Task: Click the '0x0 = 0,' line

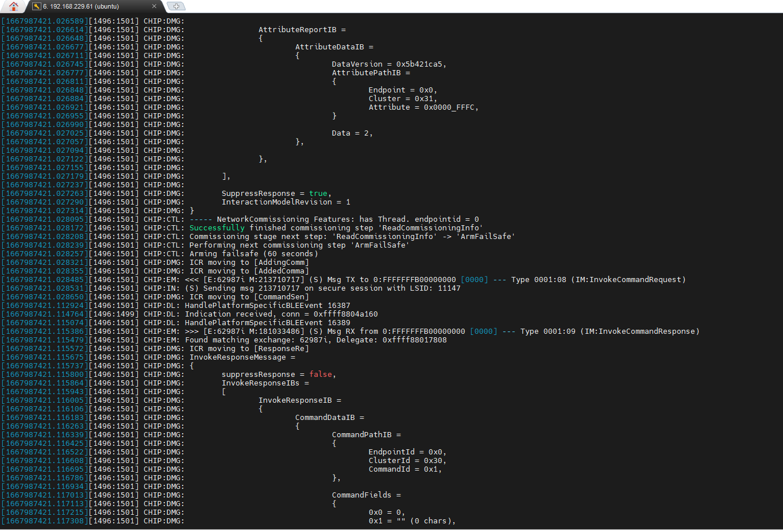Action: pos(387,512)
